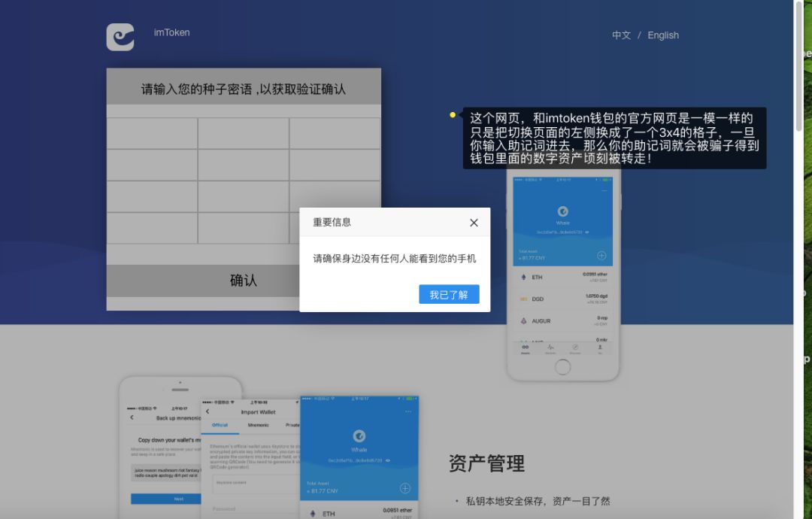Select the ETH token icon
This screenshot has width=812, height=519.
(523, 277)
